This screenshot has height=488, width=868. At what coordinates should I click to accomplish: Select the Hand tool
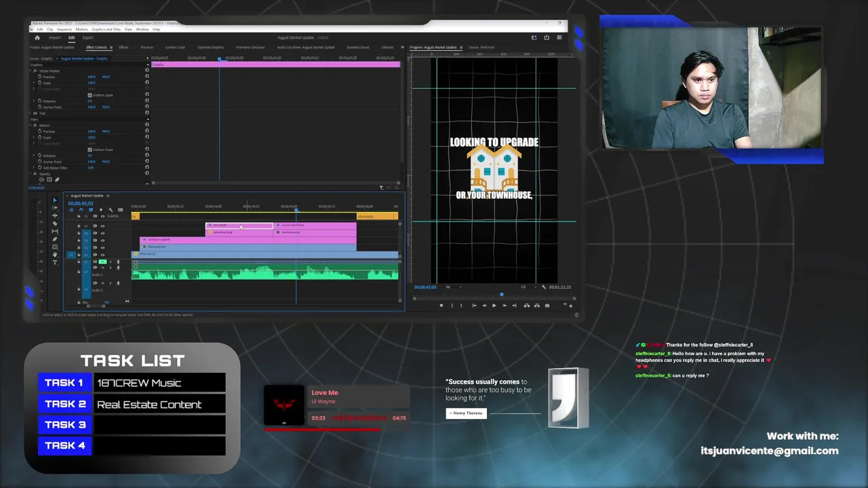pos(55,255)
